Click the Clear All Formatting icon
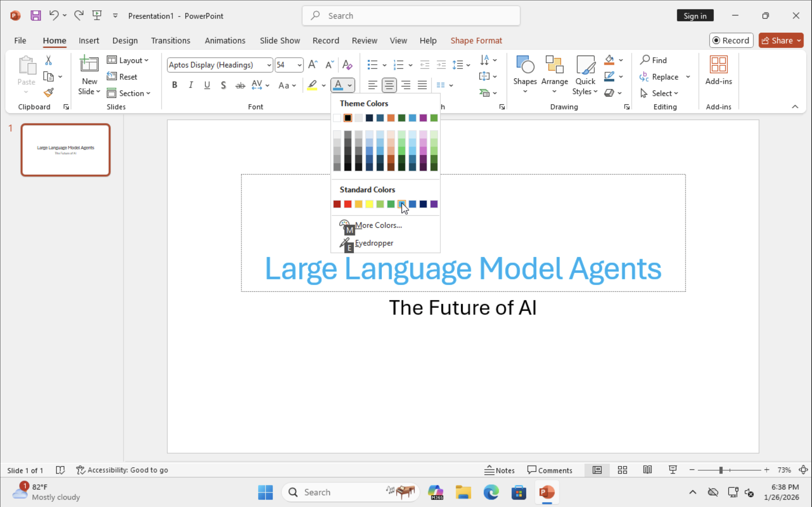 pyautogui.click(x=347, y=65)
